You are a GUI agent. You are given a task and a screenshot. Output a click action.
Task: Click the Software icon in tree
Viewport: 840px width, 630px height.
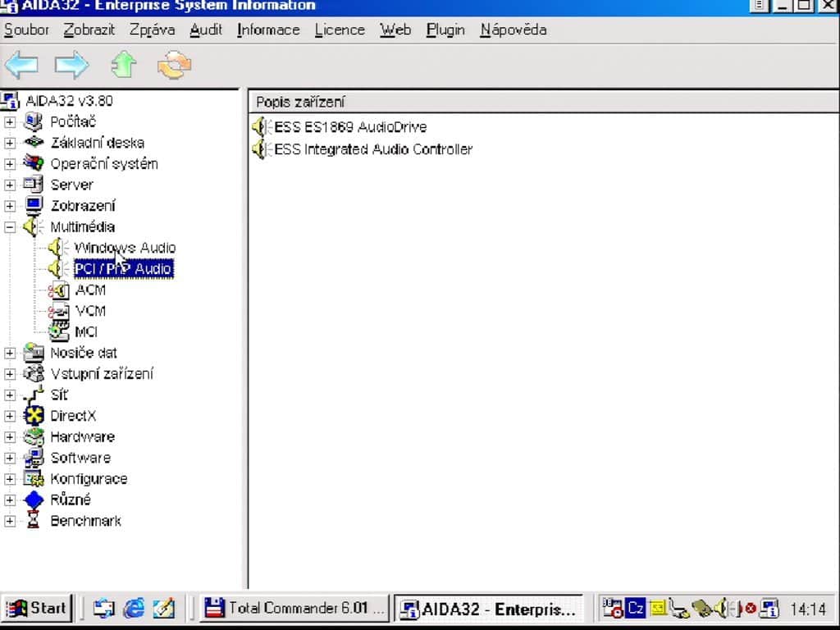click(33, 458)
